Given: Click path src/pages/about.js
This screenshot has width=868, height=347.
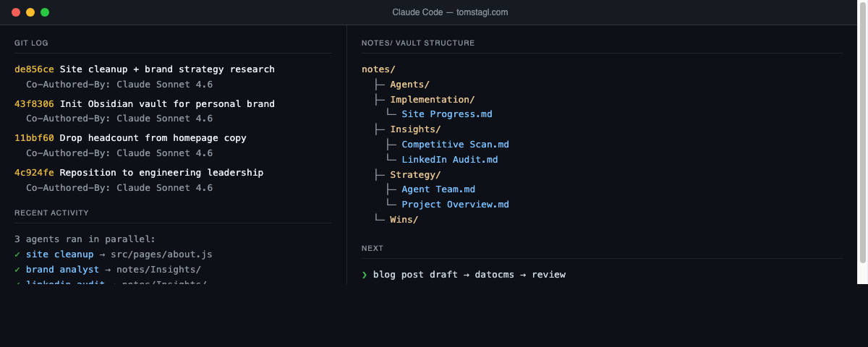Looking at the screenshot, I should click(x=161, y=254).
